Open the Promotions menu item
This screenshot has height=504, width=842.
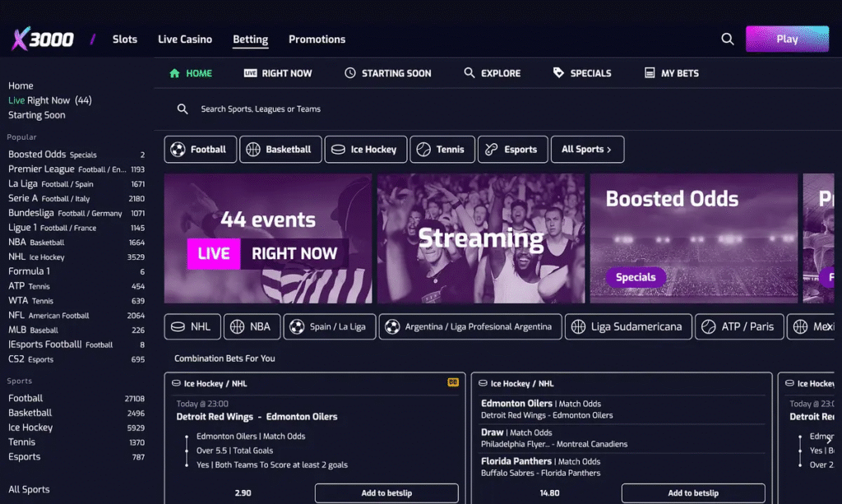[x=317, y=39]
